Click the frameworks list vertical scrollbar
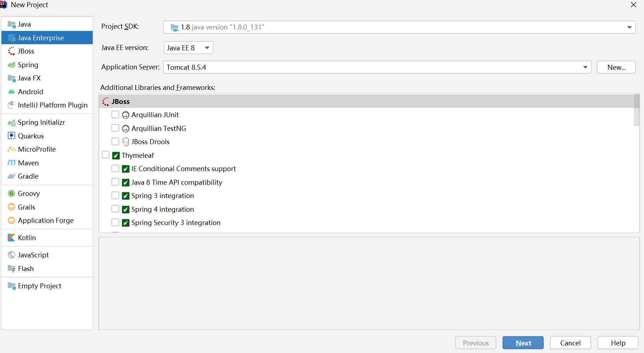Image resolution: width=644 pixels, height=353 pixels. pyautogui.click(x=637, y=110)
